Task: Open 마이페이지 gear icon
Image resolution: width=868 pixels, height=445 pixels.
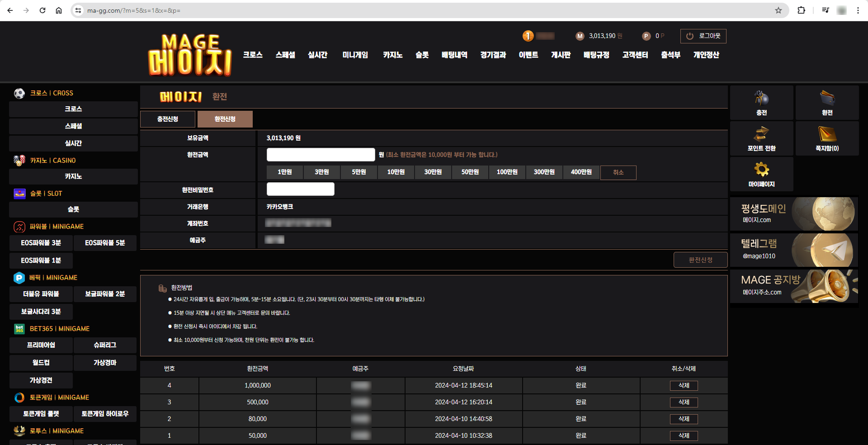Action: (762, 170)
